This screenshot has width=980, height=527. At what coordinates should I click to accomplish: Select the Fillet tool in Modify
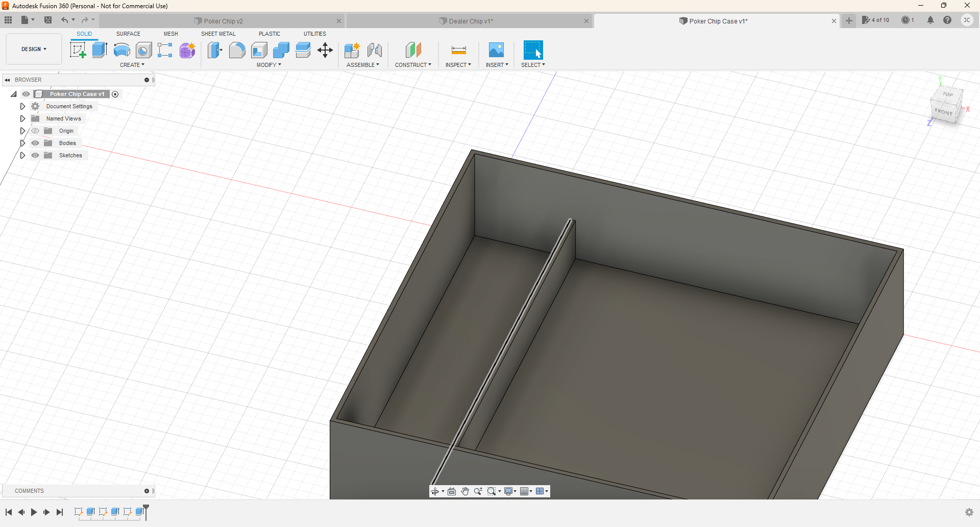click(x=237, y=50)
